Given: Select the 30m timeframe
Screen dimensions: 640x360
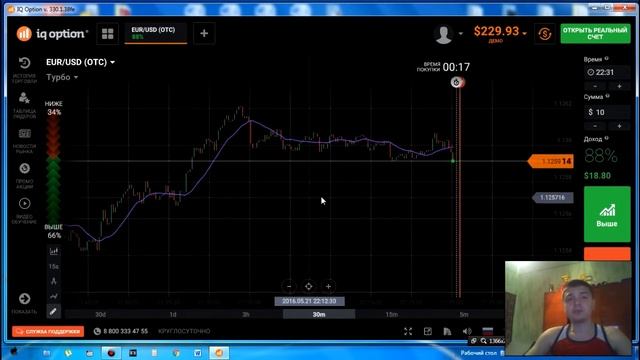Looking at the screenshot, I should click(x=319, y=314).
